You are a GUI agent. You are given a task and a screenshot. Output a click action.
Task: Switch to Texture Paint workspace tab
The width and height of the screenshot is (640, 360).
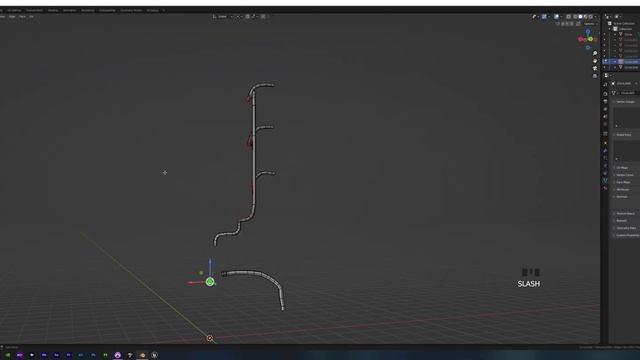34,10
